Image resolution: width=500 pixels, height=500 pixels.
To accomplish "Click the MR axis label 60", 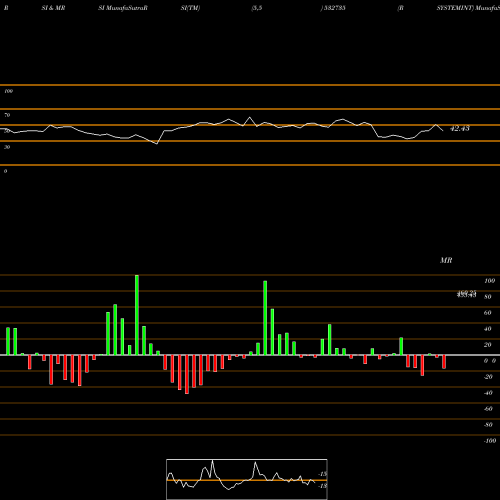I will pos(487,313).
